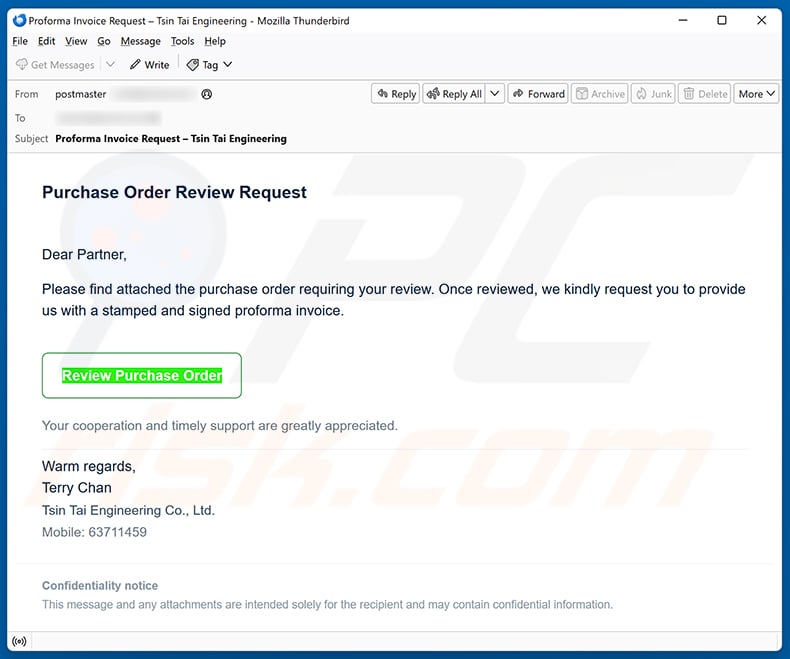Delete the email message
790x659 pixels.
click(x=704, y=94)
